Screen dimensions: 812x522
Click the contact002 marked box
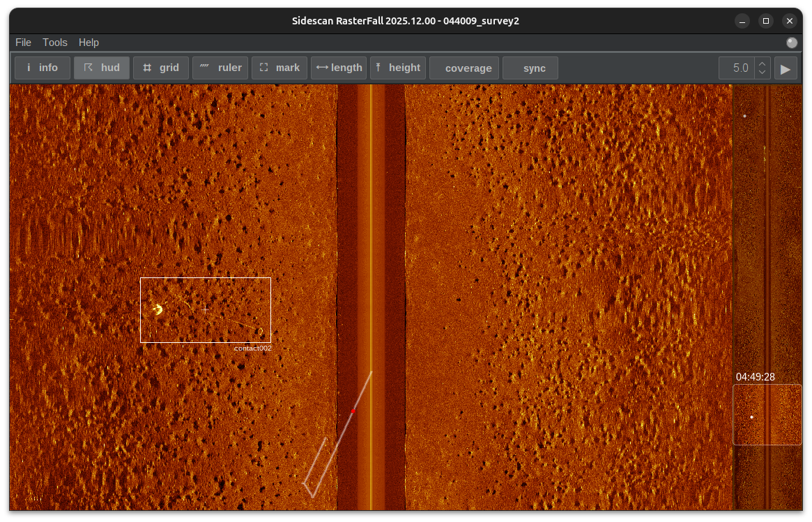tap(205, 309)
